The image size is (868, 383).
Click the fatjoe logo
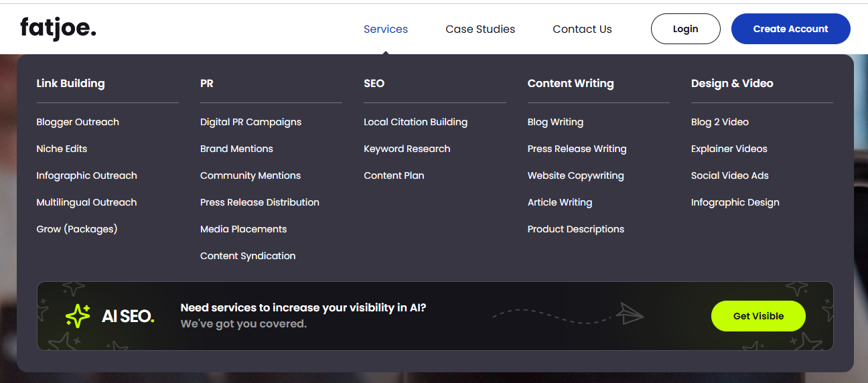pos(58,29)
